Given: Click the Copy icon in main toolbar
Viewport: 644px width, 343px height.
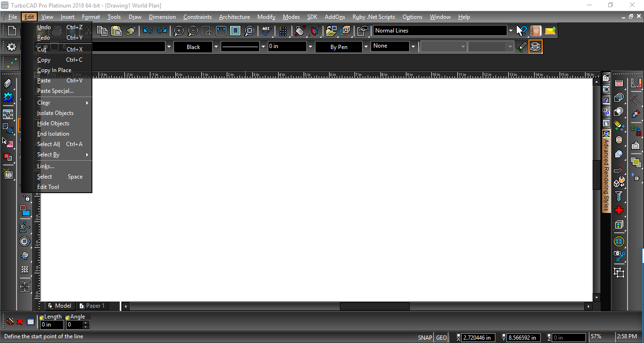Looking at the screenshot, I should 102,31.
